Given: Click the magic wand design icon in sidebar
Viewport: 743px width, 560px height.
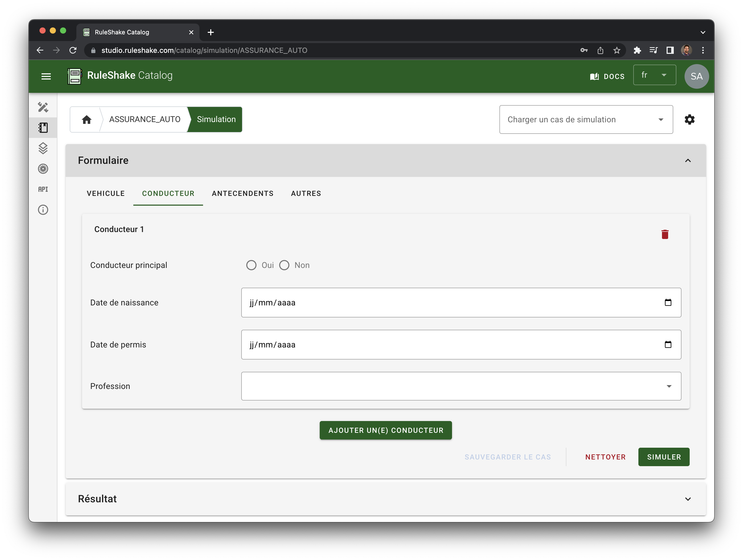Looking at the screenshot, I should point(43,107).
